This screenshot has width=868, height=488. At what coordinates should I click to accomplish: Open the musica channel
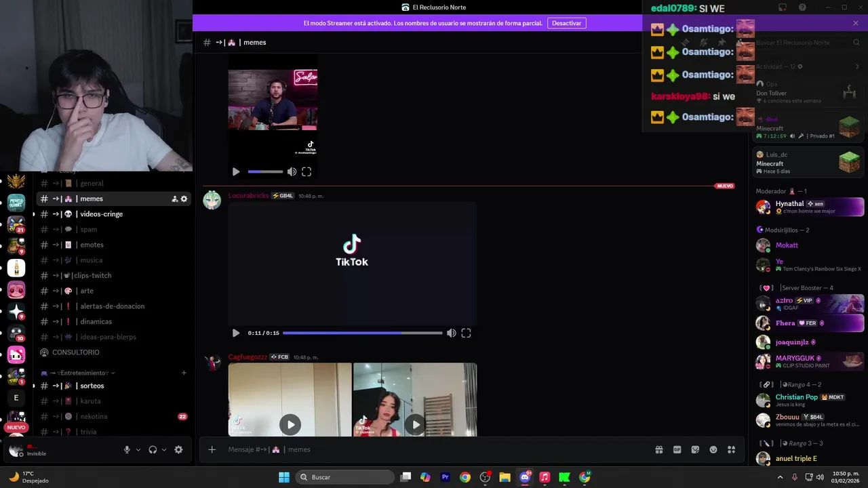[x=113, y=260]
